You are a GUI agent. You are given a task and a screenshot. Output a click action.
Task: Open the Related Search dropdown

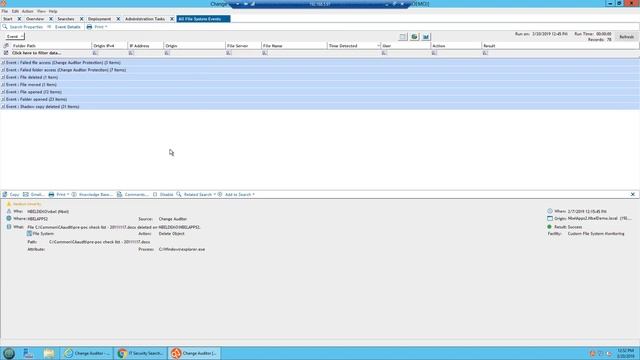pos(196,195)
